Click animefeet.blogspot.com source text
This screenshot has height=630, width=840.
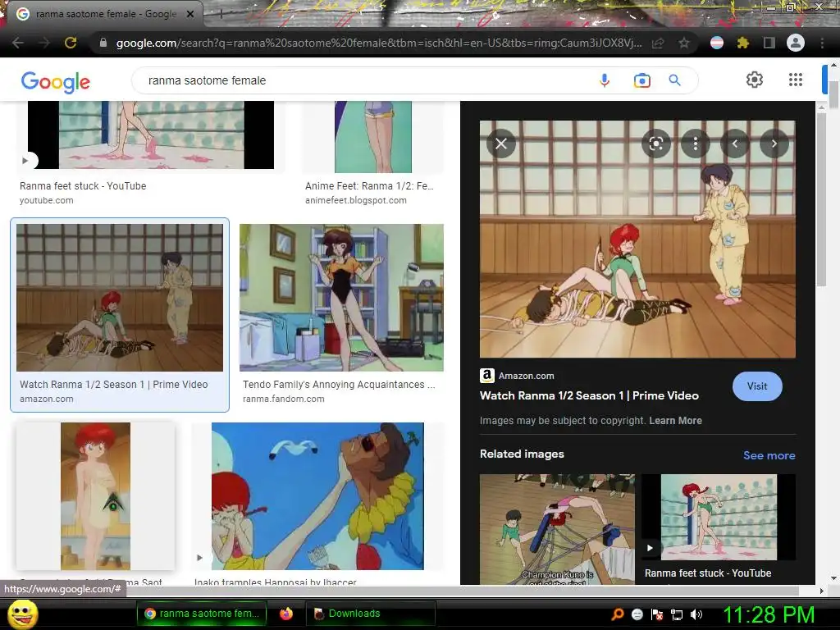coord(356,200)
